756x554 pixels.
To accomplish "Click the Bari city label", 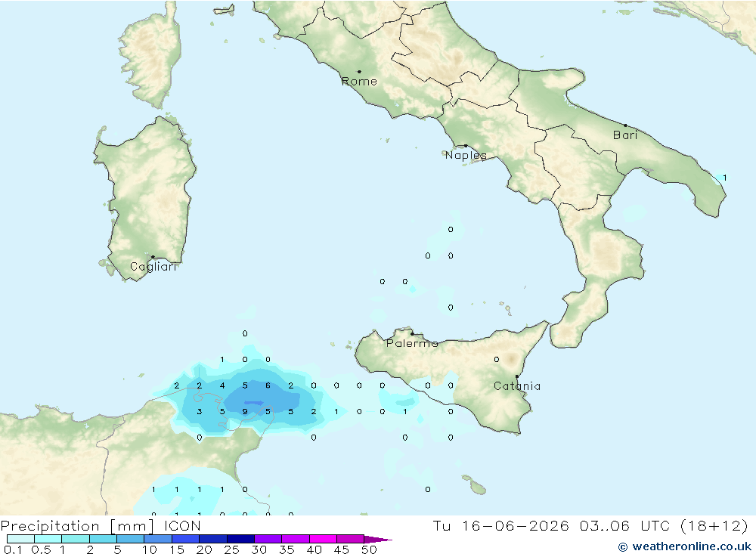I will [625, 135].
